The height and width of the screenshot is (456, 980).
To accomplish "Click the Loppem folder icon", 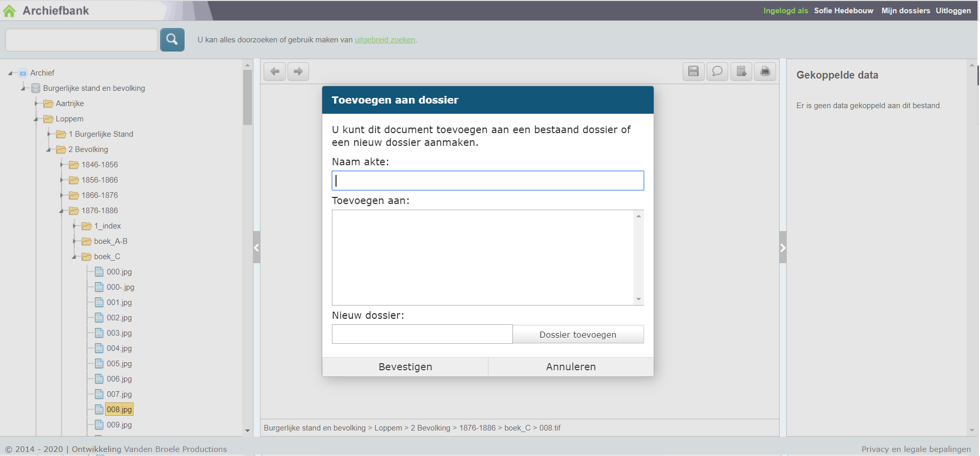I will click(48, 119).
